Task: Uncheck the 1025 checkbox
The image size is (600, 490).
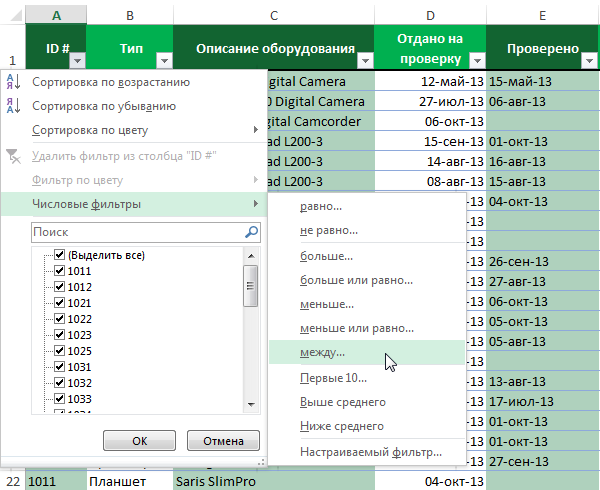Action: tap(59, 350)
